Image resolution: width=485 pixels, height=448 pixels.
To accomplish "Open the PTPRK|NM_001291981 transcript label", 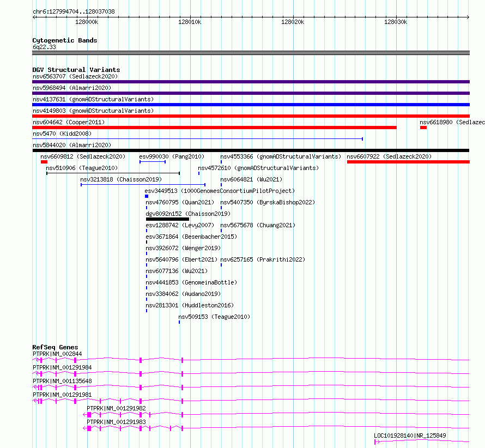I will click(62, 395).
